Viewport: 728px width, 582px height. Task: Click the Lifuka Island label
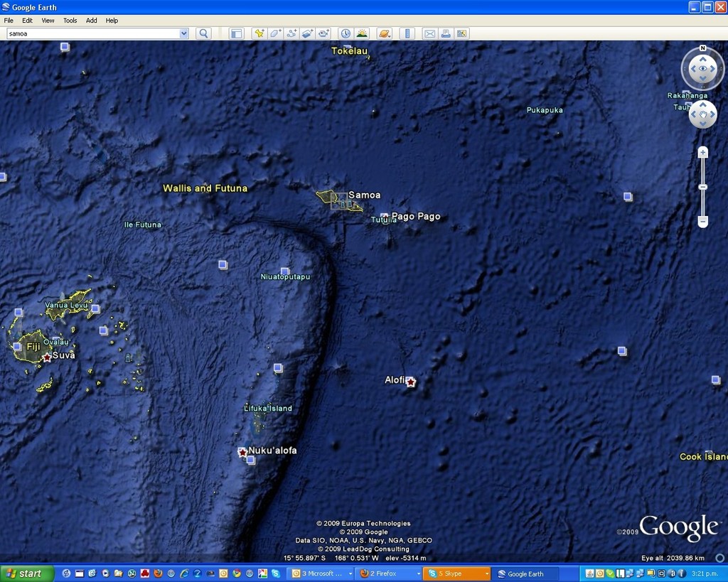(268, 409)
